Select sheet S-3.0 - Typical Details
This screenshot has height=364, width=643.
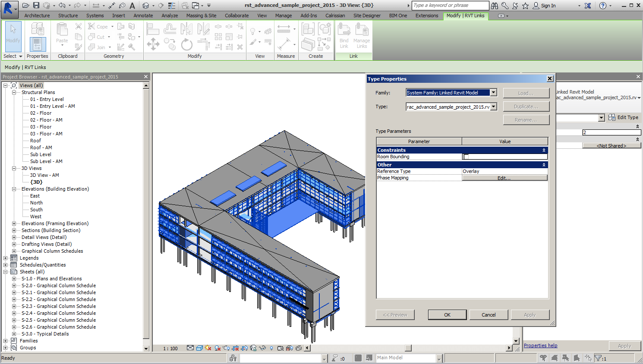[x=45, y=334]
